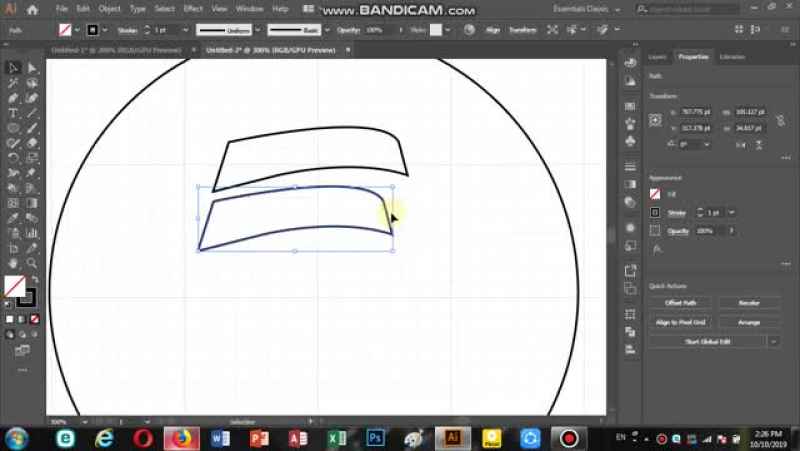Expand the rotate angle dropdown in Transform

click(707, 145)
